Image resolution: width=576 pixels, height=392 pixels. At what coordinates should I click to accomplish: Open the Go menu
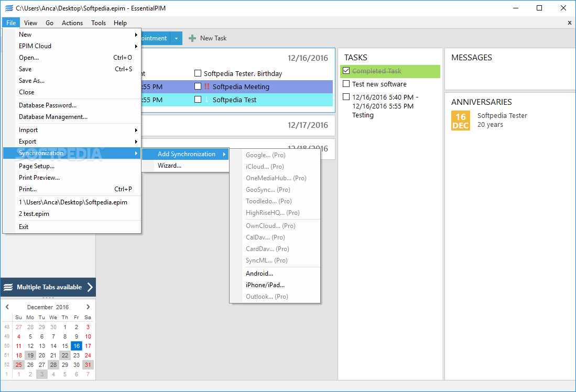[x=50, y=23]
